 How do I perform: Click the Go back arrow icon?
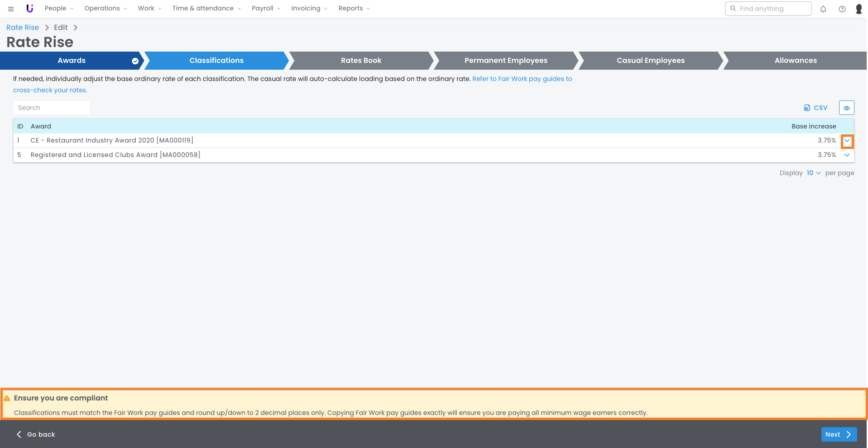(19, 434)
